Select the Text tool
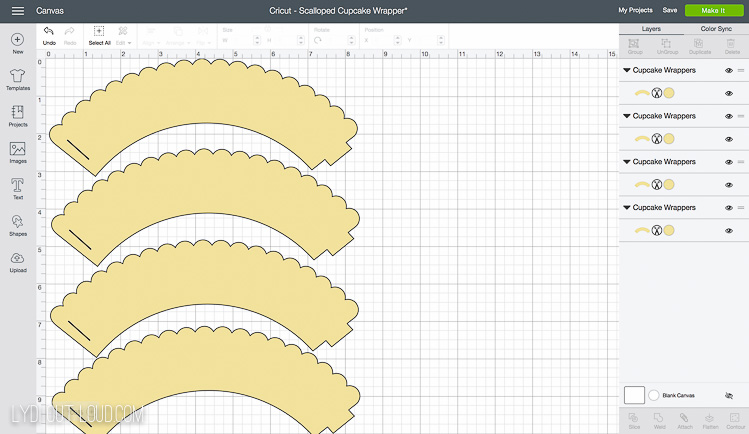The image size is (749, 434). pos(18,189)
